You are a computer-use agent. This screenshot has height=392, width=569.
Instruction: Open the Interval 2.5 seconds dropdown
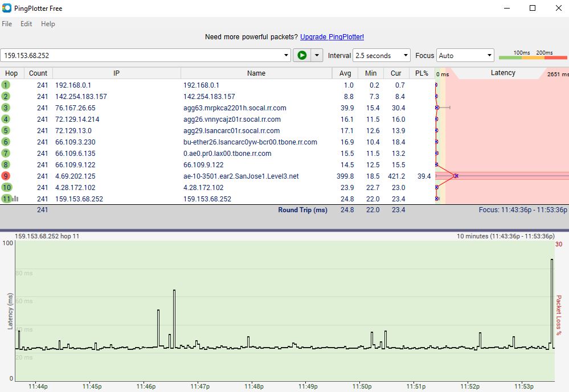pos(381,55)
